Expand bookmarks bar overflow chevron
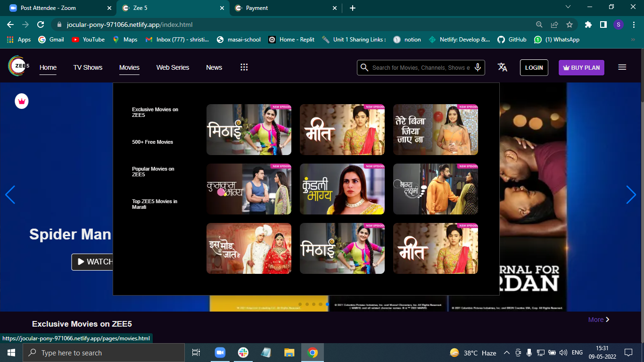 (x=633, y=40)
